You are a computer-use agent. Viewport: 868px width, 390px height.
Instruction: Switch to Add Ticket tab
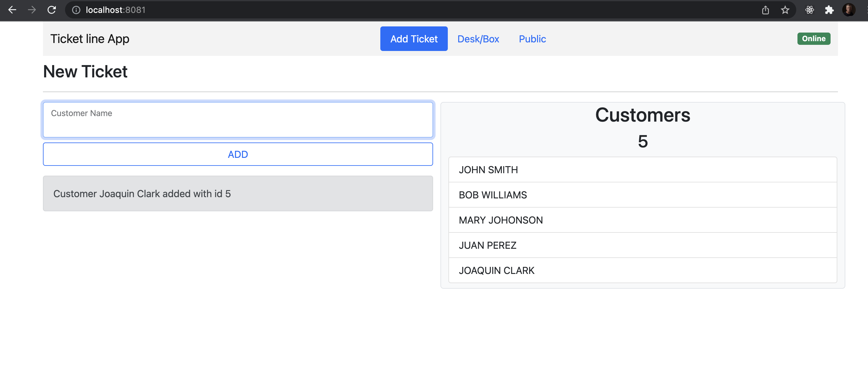click(413, 39)
